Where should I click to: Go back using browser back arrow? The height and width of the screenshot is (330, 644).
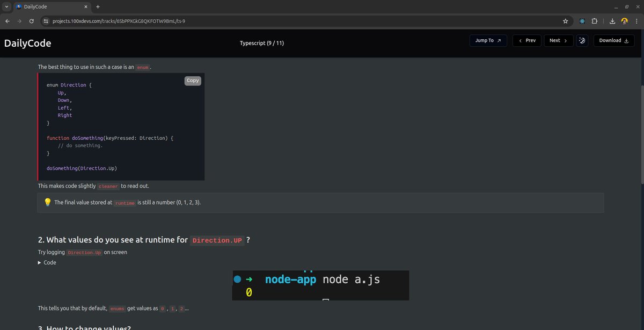[x=7, y=21]
